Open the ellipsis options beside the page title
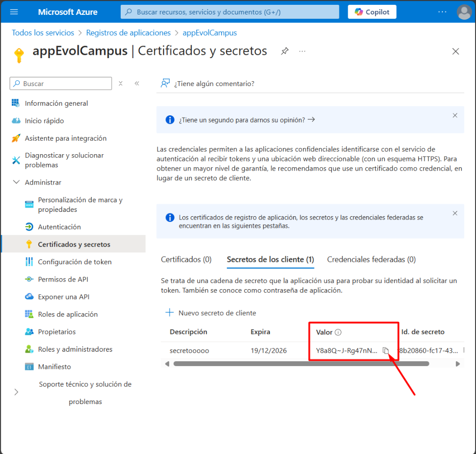476x454 pixels. pos(302,51)
